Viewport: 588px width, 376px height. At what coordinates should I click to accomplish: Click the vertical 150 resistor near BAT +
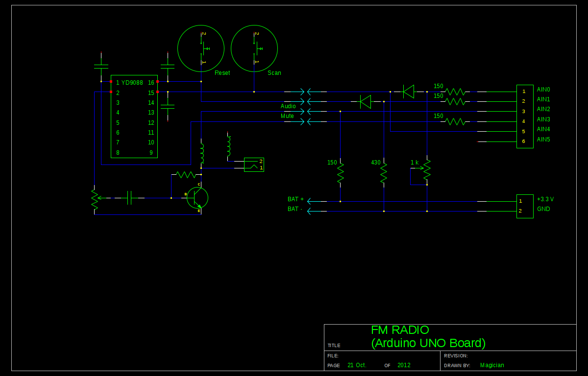(341, 173)
